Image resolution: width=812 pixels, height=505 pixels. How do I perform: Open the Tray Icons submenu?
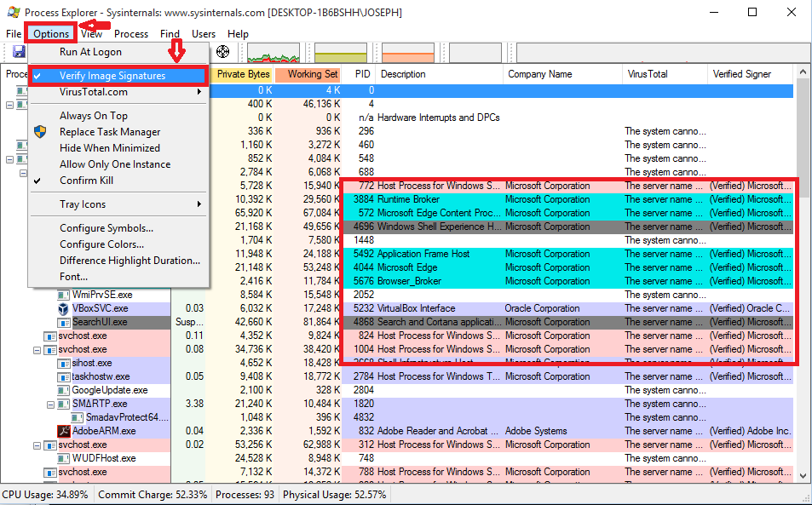pos(81,203)
